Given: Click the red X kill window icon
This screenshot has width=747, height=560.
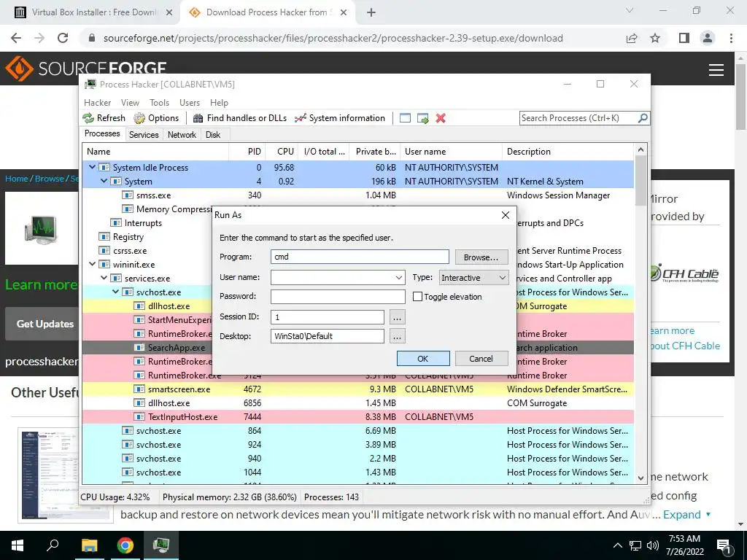Looking at the screenshot, I should [x=441, y=118].
